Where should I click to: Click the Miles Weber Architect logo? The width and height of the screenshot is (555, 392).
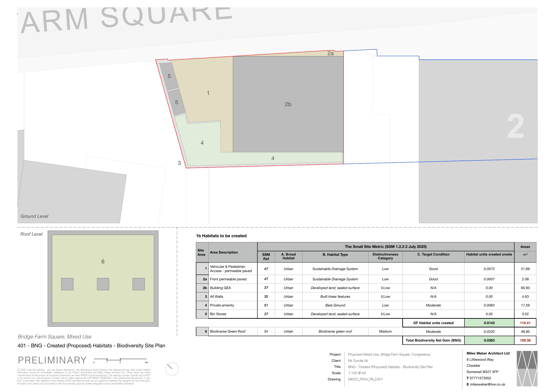[x=527, y=369]
